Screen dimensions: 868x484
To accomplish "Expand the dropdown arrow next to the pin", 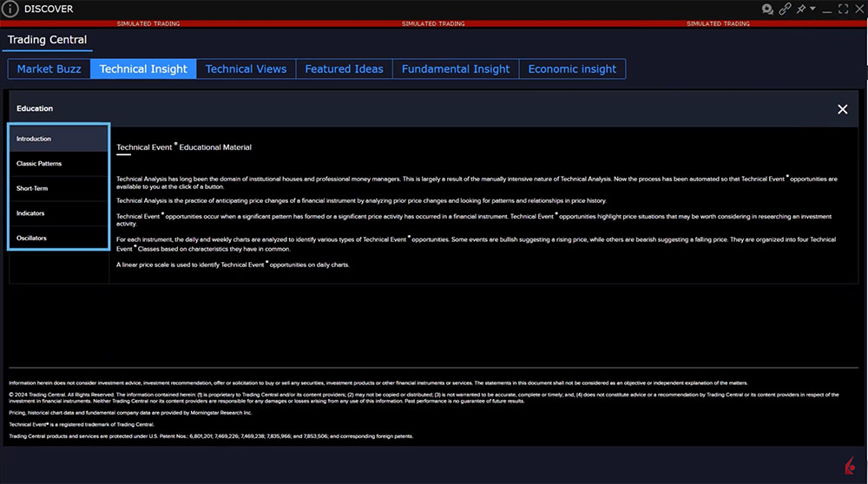I will tap(812, 9).
